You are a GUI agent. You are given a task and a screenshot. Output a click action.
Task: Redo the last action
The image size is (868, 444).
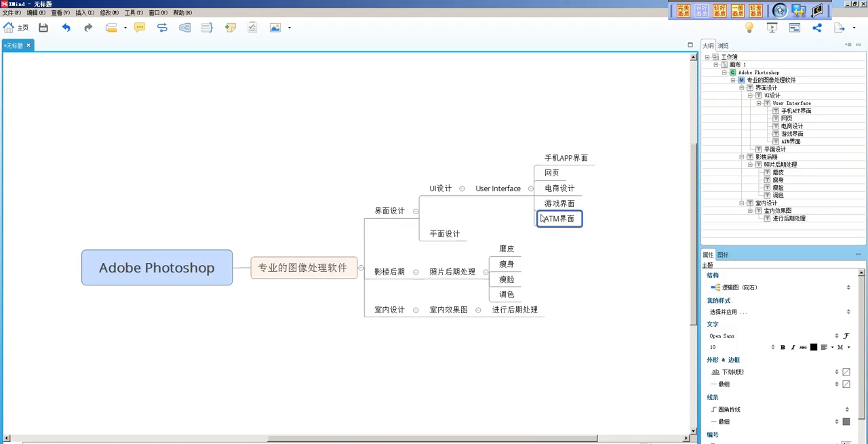coord(88,28)
